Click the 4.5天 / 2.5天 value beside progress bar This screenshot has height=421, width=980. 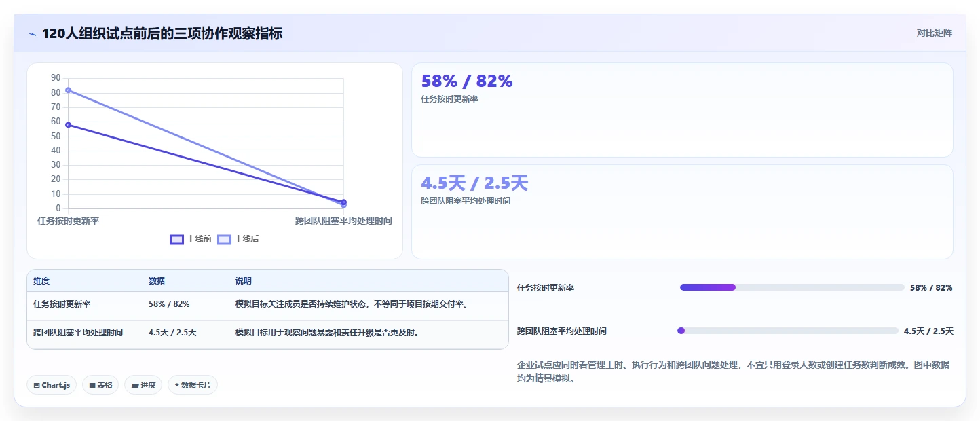pyautogui.click(x=928, y=331)
